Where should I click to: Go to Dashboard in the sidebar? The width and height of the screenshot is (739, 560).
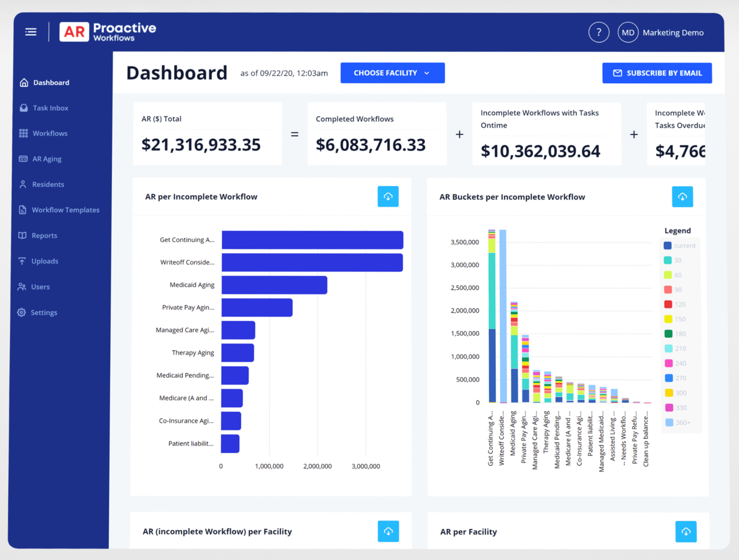click(x=51, y=83)
